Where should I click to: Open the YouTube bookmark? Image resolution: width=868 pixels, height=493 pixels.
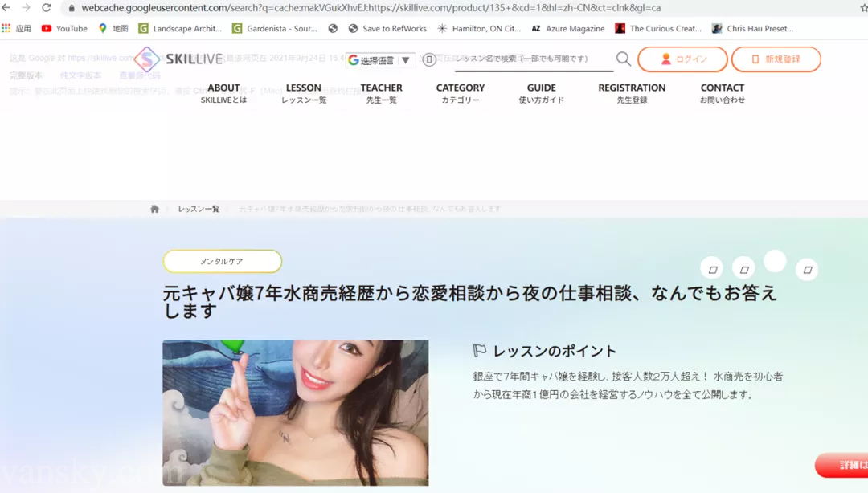coord(64,28)
